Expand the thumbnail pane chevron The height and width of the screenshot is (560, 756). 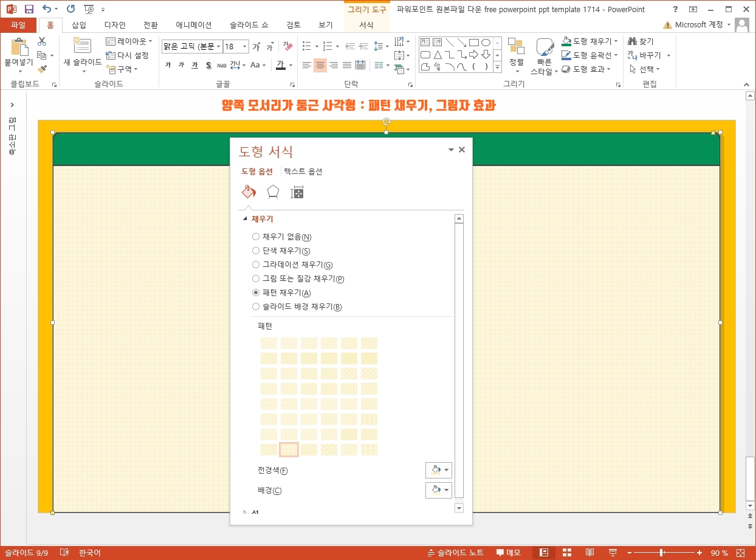12,105
